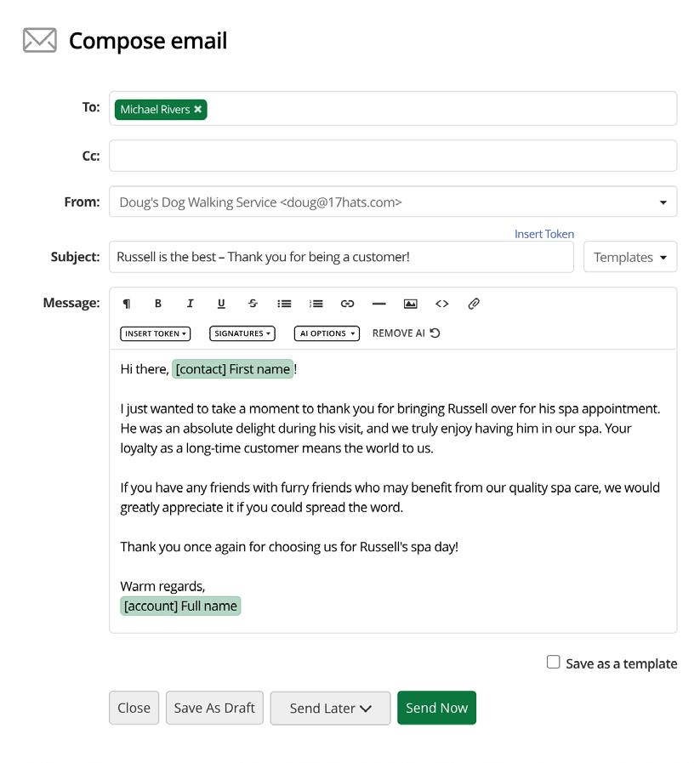Image resolution: width=700 pixels, height=763 pixels.
Task: Toggle bold formatting in message toolbar
Action: tap(157, 304)
